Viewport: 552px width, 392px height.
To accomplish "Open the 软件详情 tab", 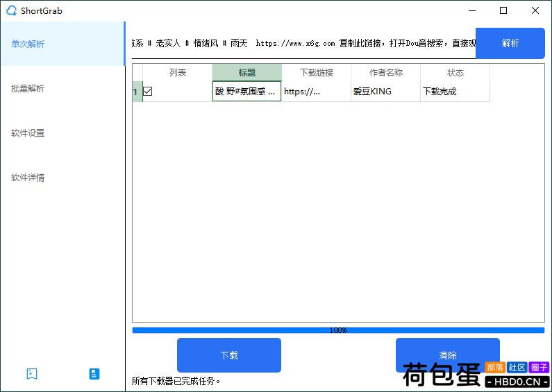I will click(x=62, y=178).
